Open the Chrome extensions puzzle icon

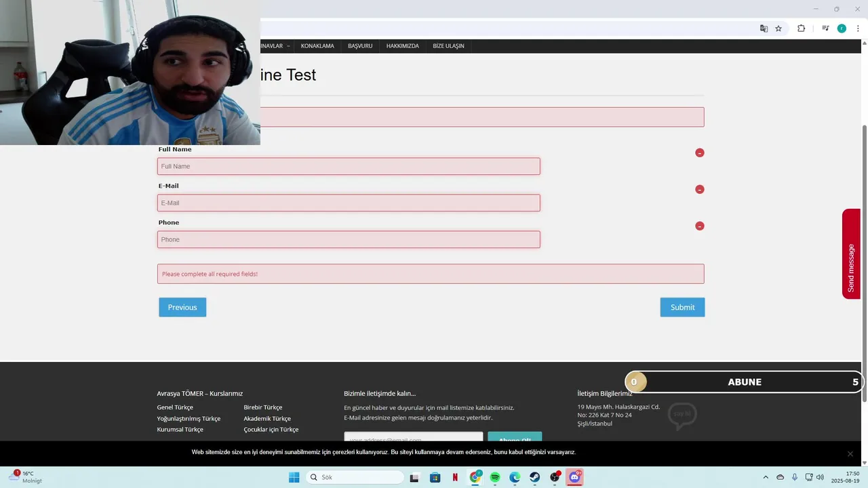click(x=801, y=28)
